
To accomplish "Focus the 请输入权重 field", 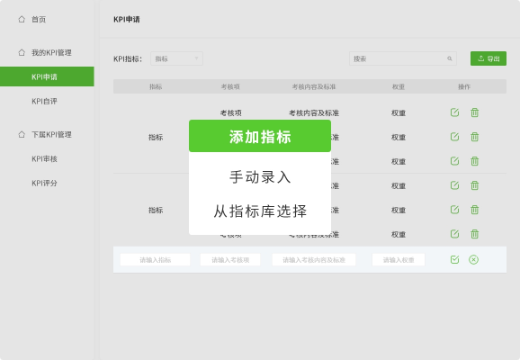I will (x=398, y=260).
